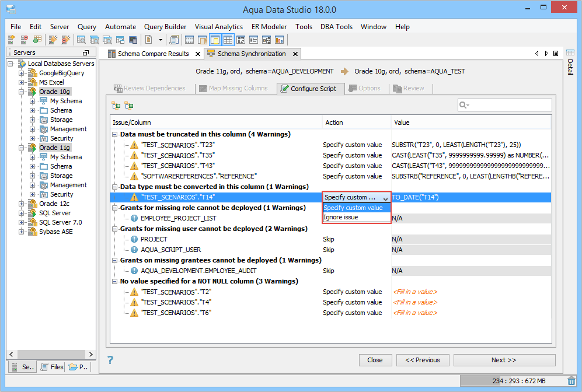Viewport: 582px width, 392px height.
Task: Click Collapse All tree icon
Action: pos(129,106)
